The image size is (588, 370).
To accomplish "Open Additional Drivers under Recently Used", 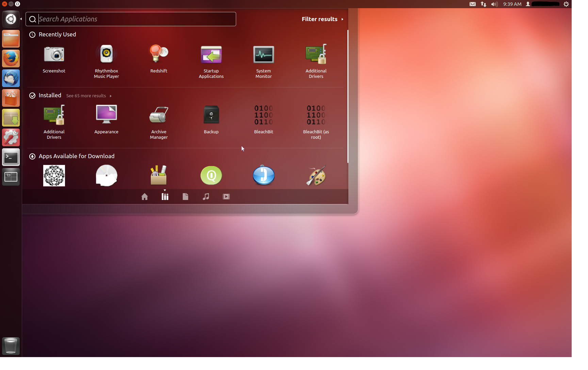I will (316, 61).
